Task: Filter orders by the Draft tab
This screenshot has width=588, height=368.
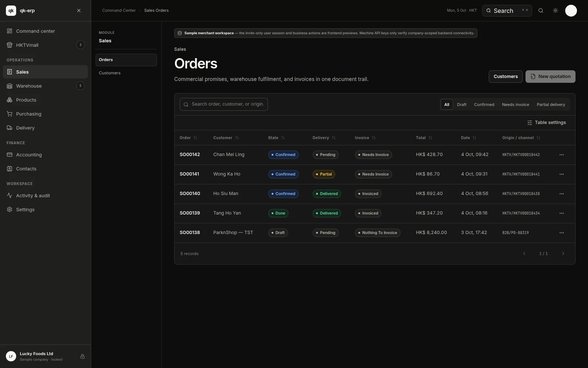Action: [x=462, y=105]
